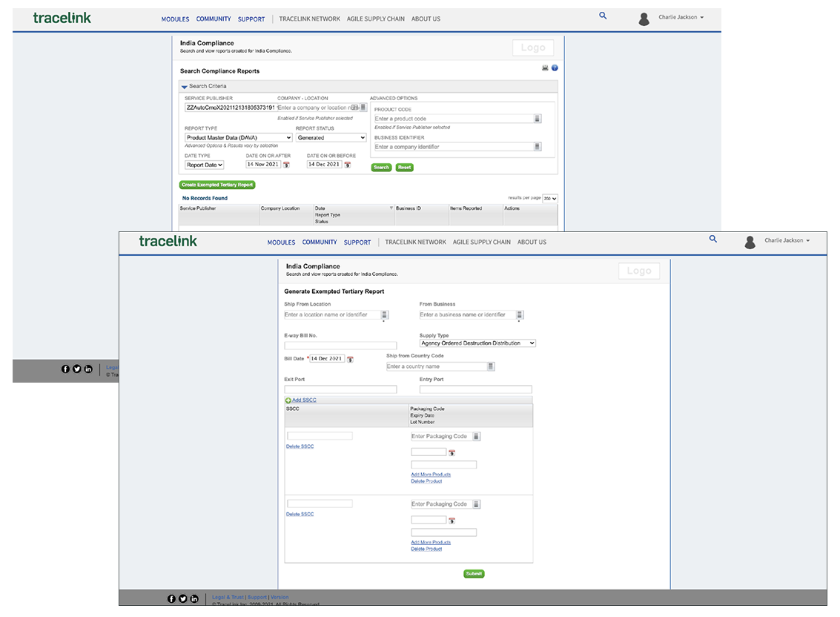Open SUPPORT menu in front window
Screen dimensions: 840x617
pos(357,242)
